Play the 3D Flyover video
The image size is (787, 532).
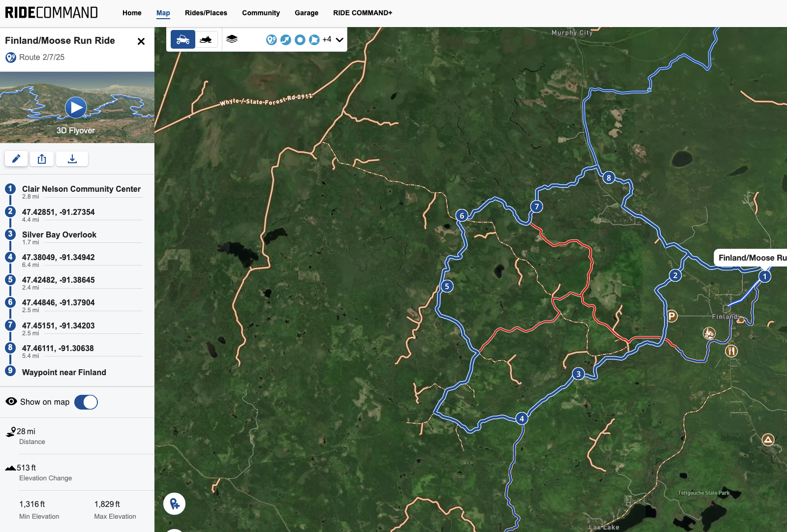(76, 107)
